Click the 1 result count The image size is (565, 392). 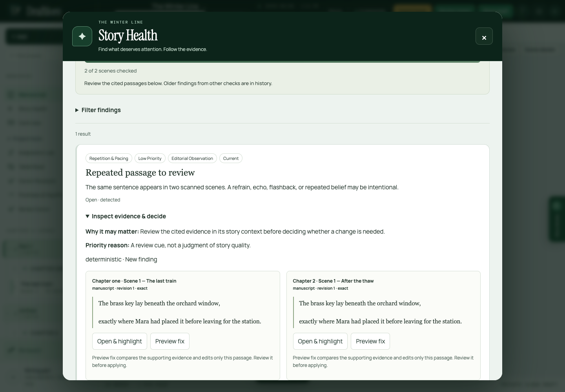click(x=83, y=134)
